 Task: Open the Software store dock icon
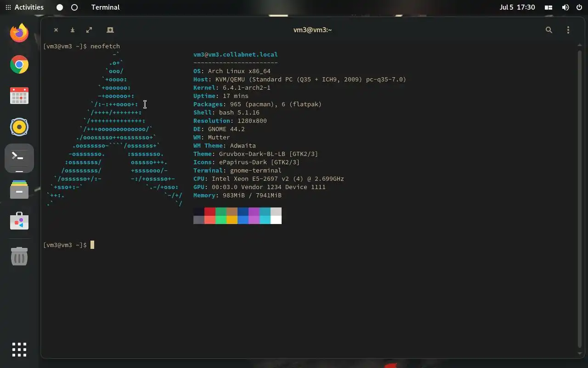coord(19,221)
